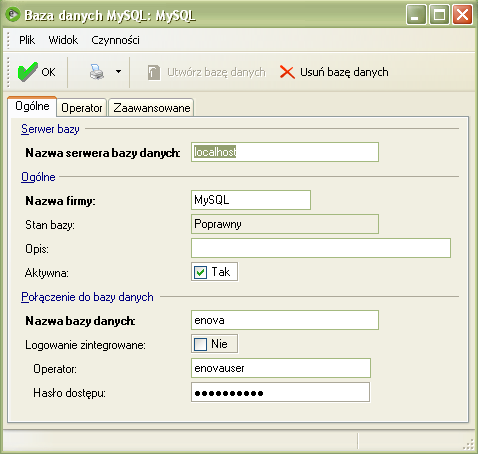Click the Operator enovauser field
The image size is (478, 454).
tap(281, 368)
